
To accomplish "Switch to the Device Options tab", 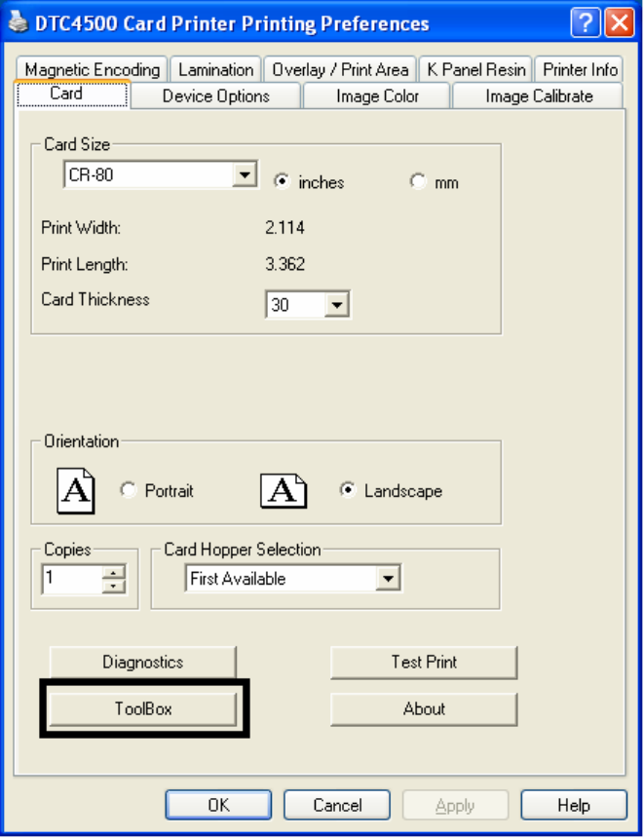I will (215, 96).
